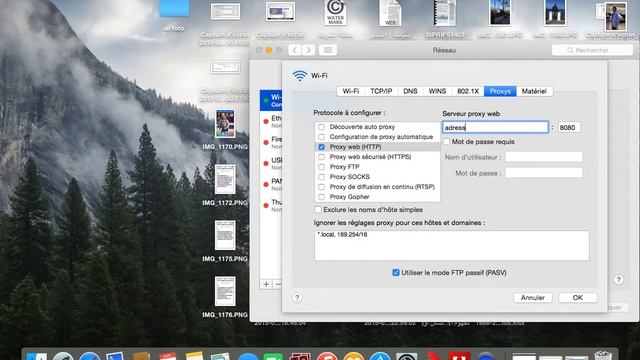Image resolution: width=640 pixels, height=360 pixels.
Task: Open the TCP/IP tab
Action: [381, 91]
